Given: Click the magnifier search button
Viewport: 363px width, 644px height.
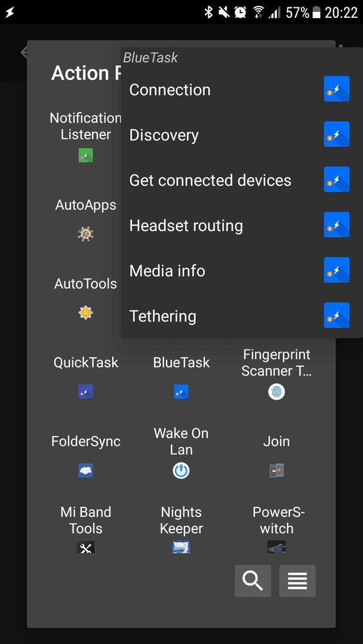Looking at the screenshot, I should click(x=253, y=581).
